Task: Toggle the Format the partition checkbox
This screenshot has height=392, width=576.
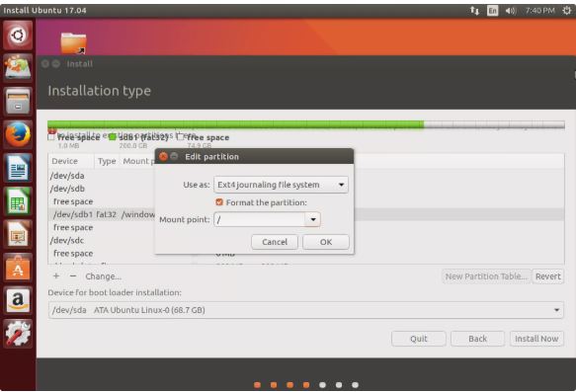Action: pyautogui.click(x=219, y=202)
